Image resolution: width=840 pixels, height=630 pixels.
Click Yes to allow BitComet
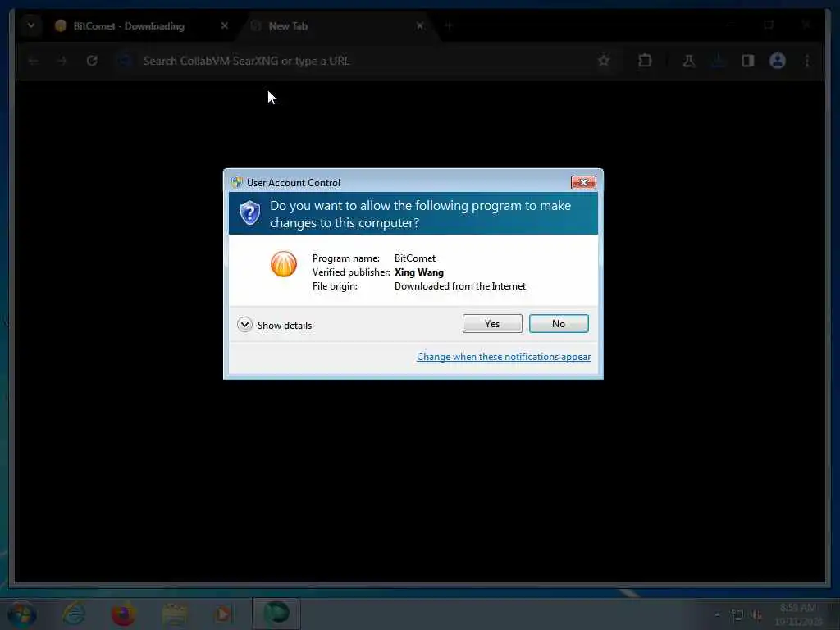[492, 323]
